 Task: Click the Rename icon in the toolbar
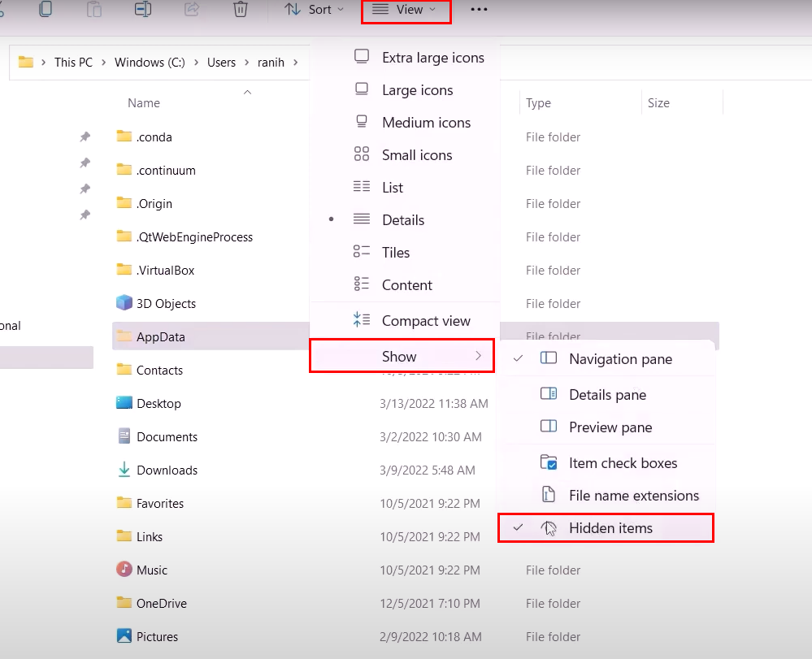[141, 10]
